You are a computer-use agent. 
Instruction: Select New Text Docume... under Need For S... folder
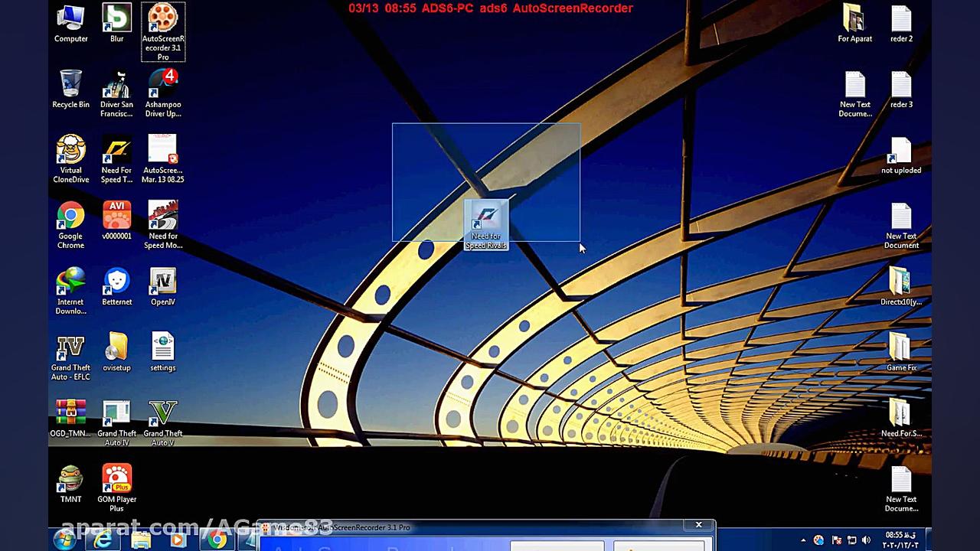[x=901, y=488]
